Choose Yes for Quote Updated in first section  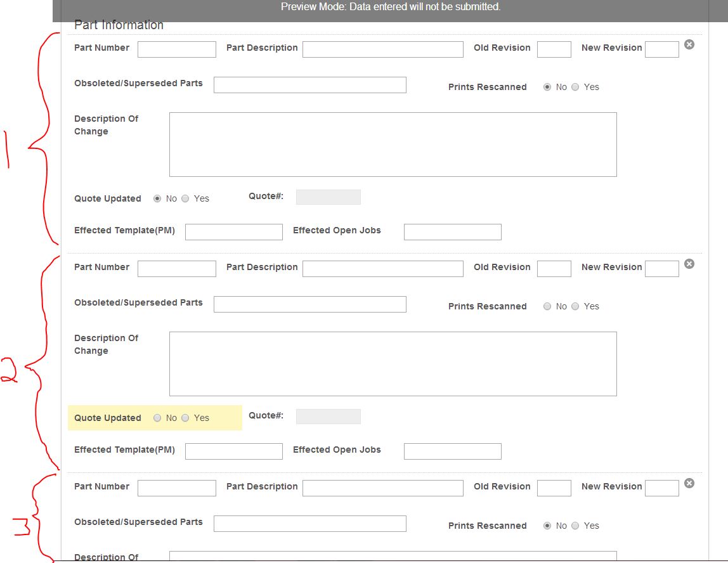pos(185,198)
